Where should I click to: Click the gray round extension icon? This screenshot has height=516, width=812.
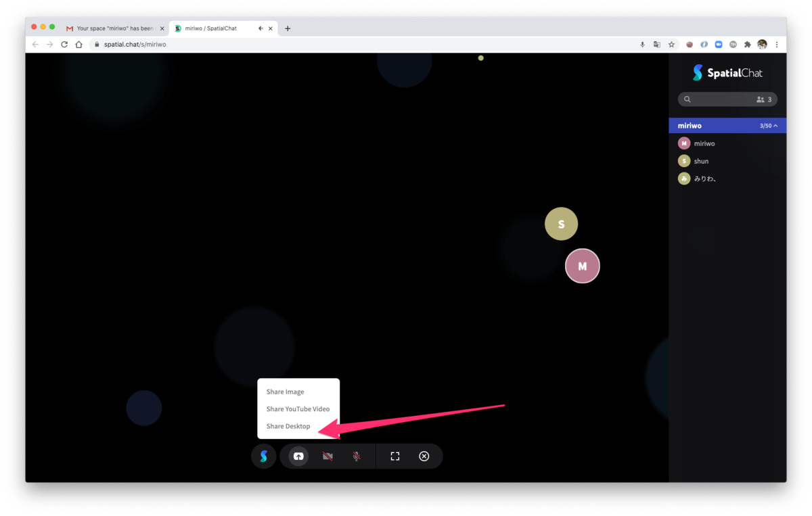[733, 45]
